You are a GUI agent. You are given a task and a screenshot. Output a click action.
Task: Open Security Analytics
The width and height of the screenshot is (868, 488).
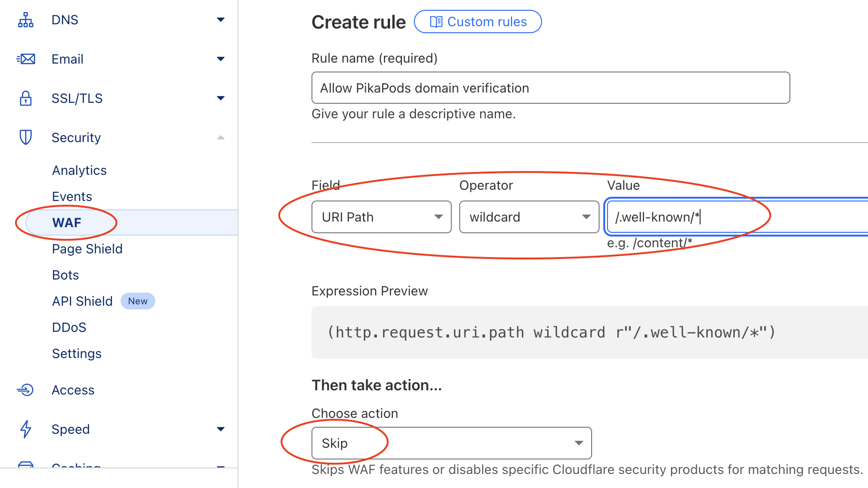click(x=79, y=170)
